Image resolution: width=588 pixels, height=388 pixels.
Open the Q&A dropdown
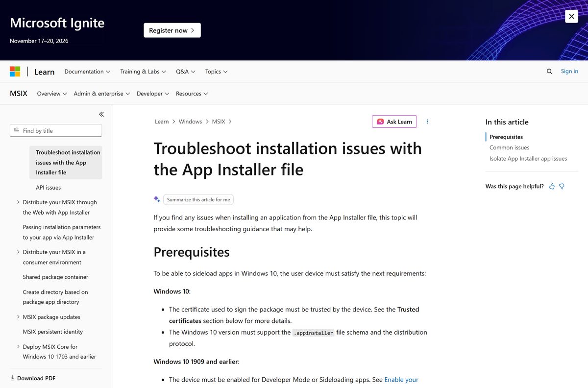186,72
